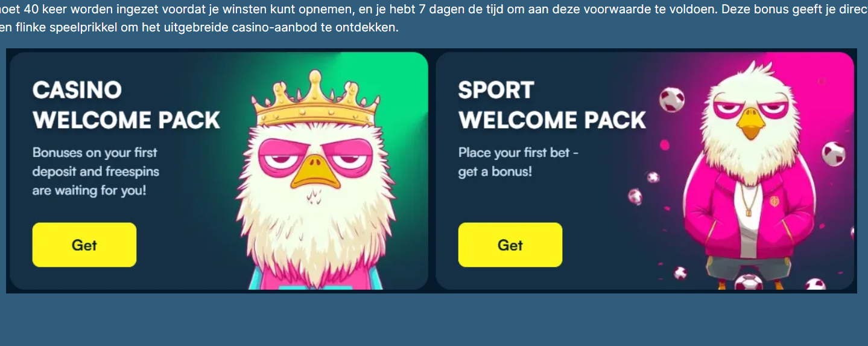Click the sport mascot's gold necklace

pyautogui.click(x=749, y=200)
